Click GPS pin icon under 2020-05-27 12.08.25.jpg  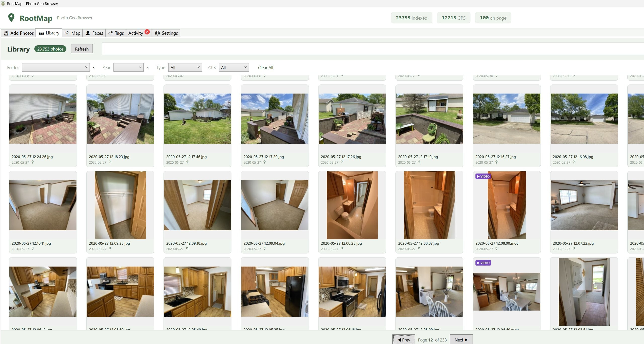342,249
